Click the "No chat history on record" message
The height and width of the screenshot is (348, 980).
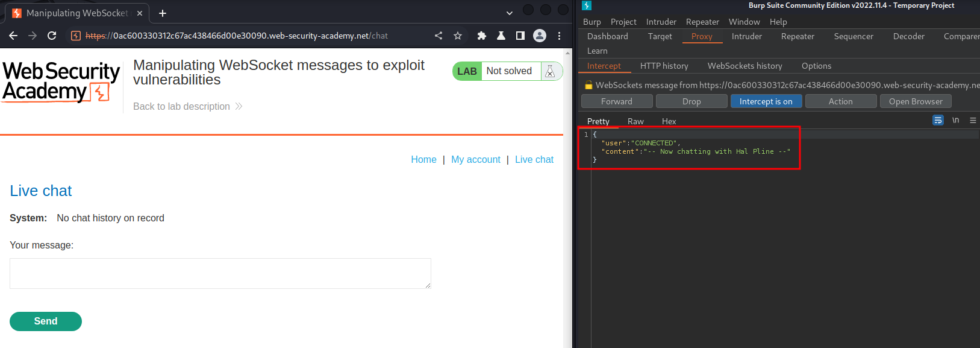coord(110,218)
